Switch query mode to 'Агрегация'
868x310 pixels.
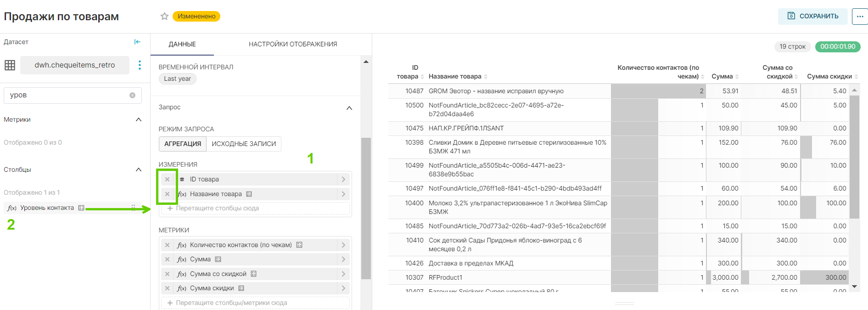[182, 144]
